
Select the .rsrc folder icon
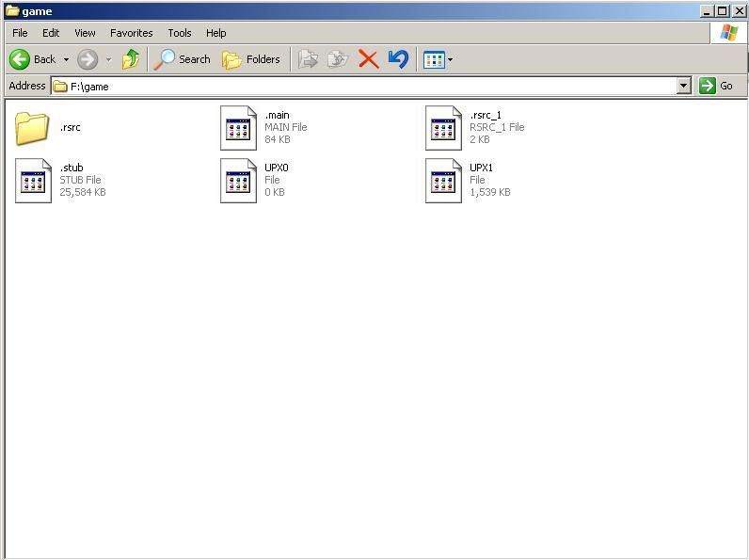point(32,128)
